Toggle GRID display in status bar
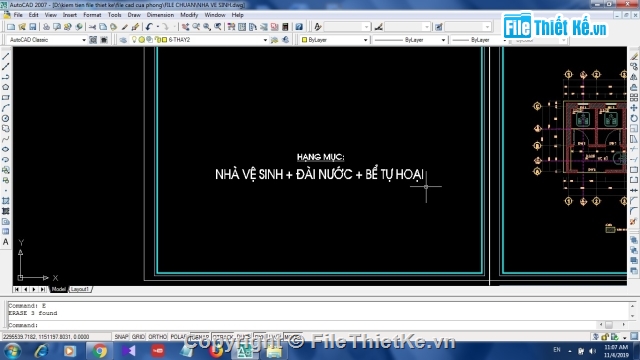Viewport: 640px width, 360px height. click(138, 337)
